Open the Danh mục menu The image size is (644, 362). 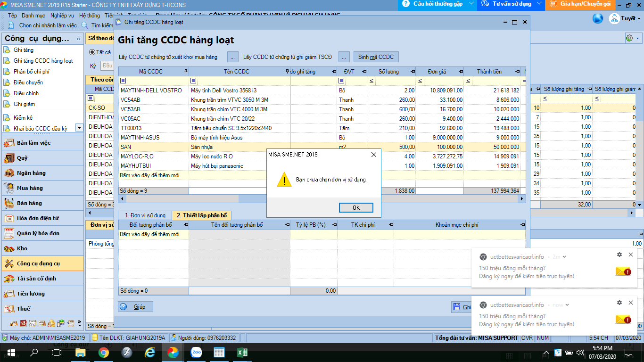coord(33,16)
